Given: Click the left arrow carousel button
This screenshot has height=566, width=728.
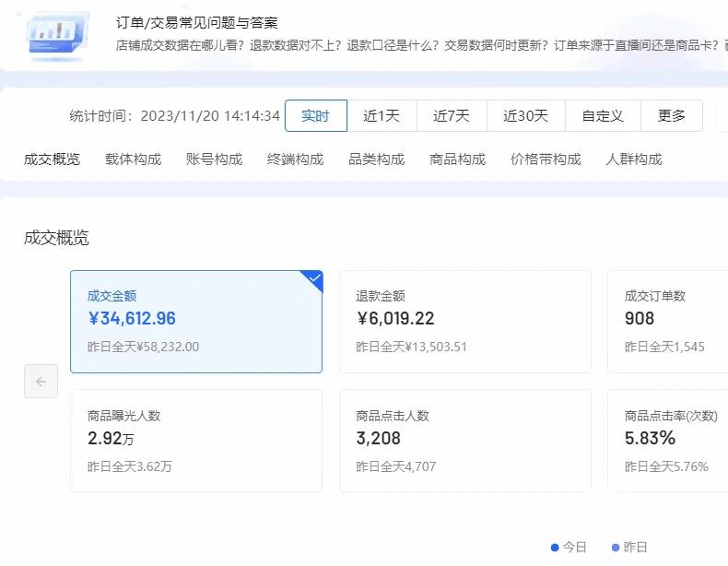Looking at the screenshot, I should click(x=41, y=382).
